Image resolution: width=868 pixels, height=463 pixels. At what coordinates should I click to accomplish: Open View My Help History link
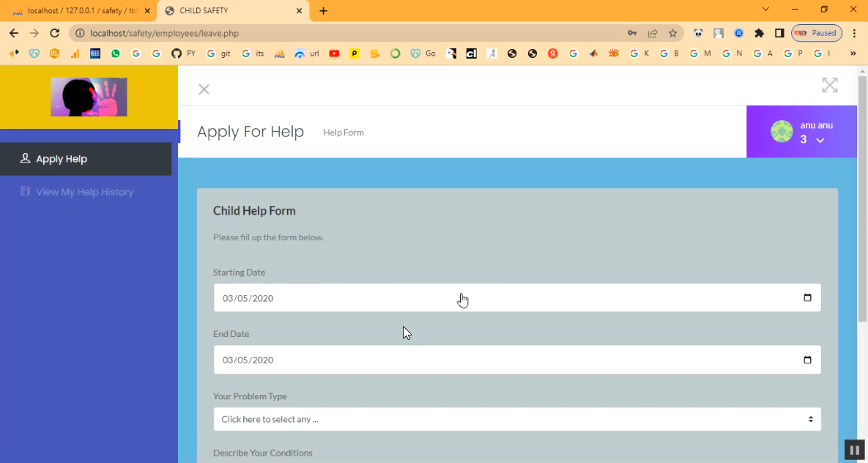(x=84, y=192)
